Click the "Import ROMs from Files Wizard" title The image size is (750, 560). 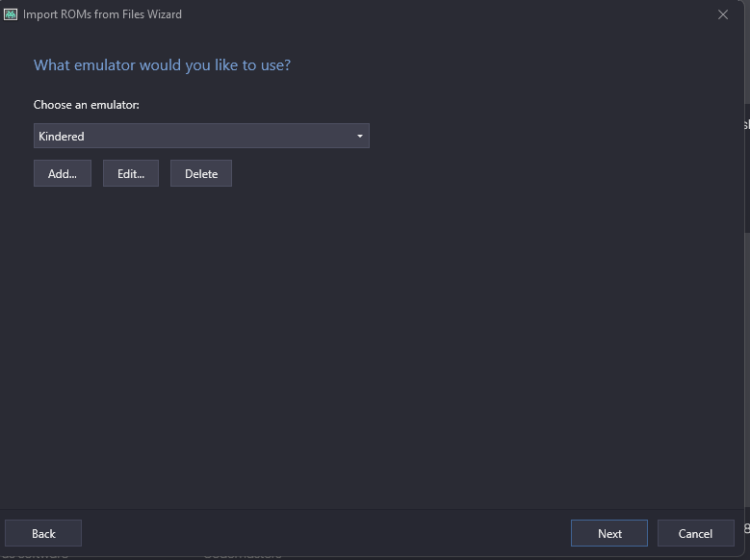pos(103,14)
